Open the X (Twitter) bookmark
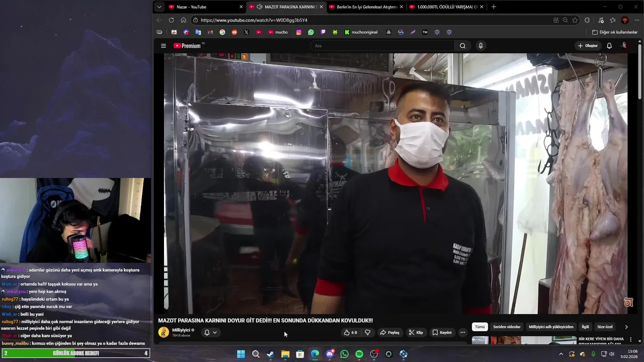The image size is (644, 362). (x=247, y=32)
